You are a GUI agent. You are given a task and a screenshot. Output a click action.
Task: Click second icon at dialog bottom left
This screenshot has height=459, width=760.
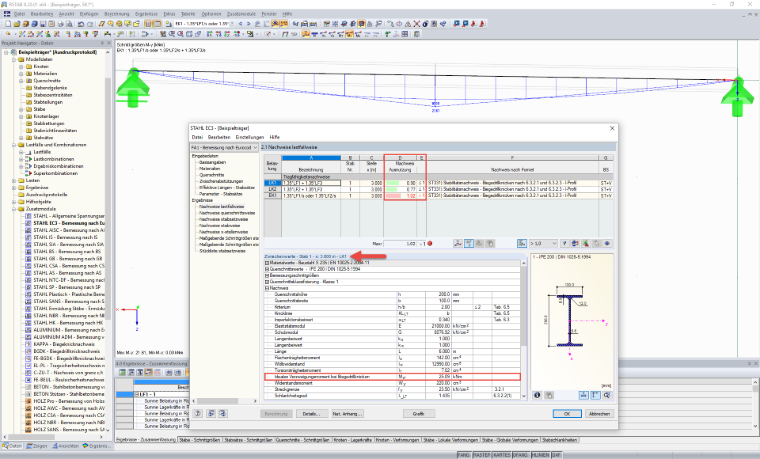pos(211,413)
